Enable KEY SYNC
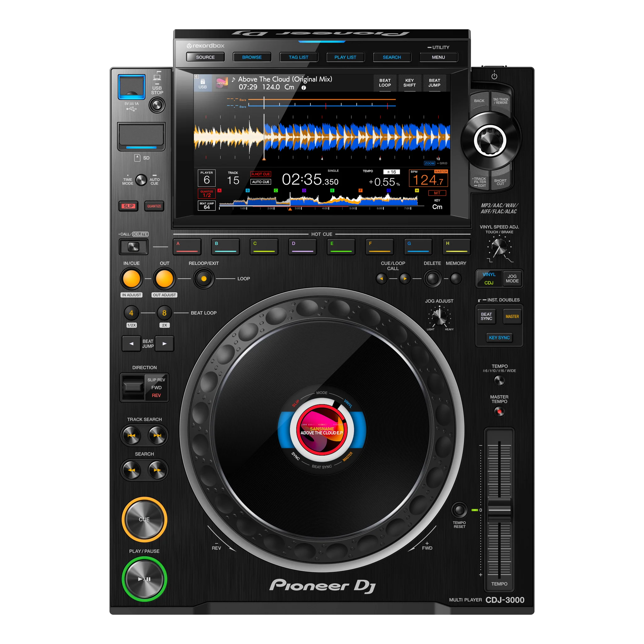Image resolution: width=644 pixels, height=644 pixels. (x=499, y=338)
